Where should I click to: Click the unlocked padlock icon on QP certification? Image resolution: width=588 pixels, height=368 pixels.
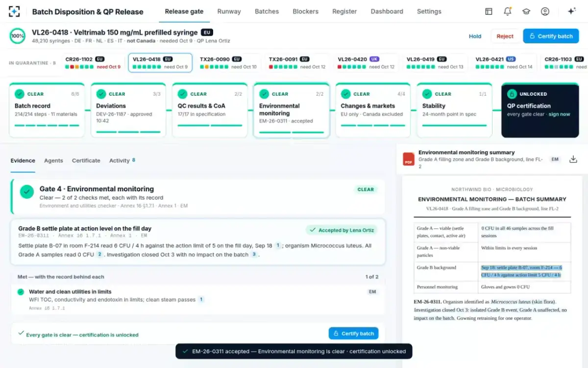pyautogui.click(x=512, y=94)
